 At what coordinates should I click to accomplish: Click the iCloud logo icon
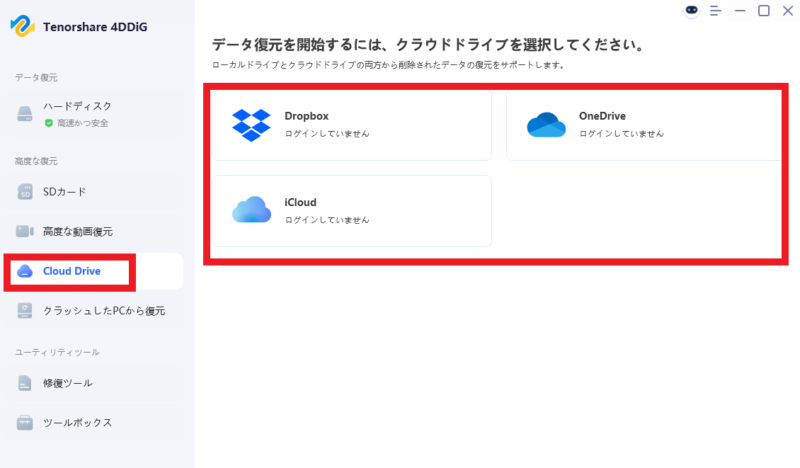[x=251, y=209]
